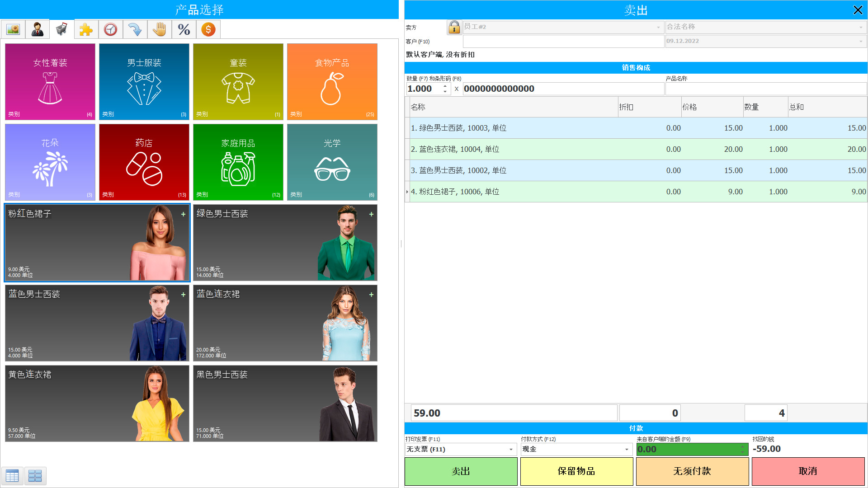Expand the 员工#2 seller dropdown

click(658, 28)
